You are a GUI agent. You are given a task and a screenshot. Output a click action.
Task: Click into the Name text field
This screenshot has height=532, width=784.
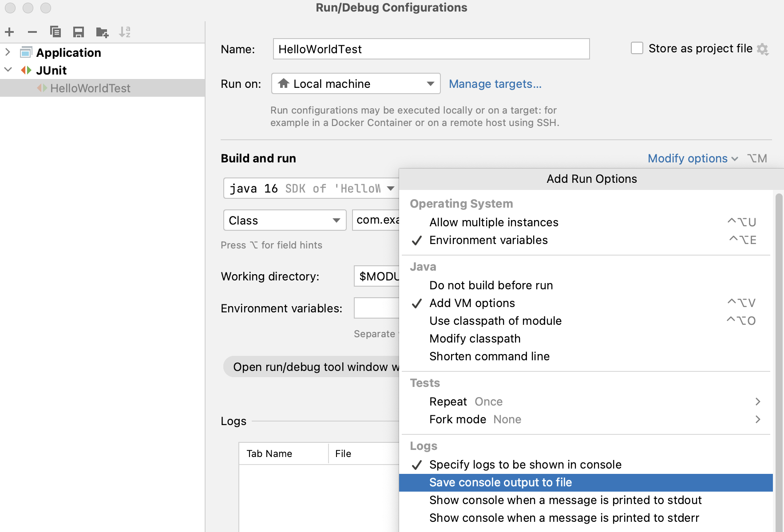click(x=431, y=49)
